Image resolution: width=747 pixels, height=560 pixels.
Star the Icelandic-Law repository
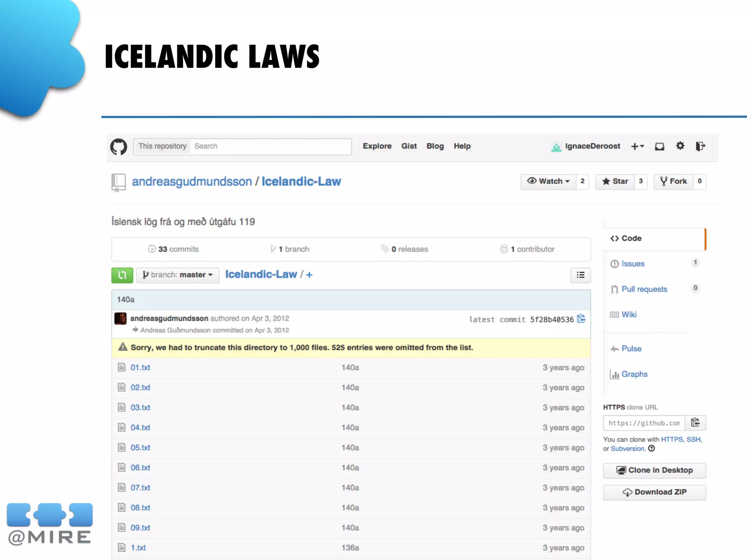click(x=615, y=181)
